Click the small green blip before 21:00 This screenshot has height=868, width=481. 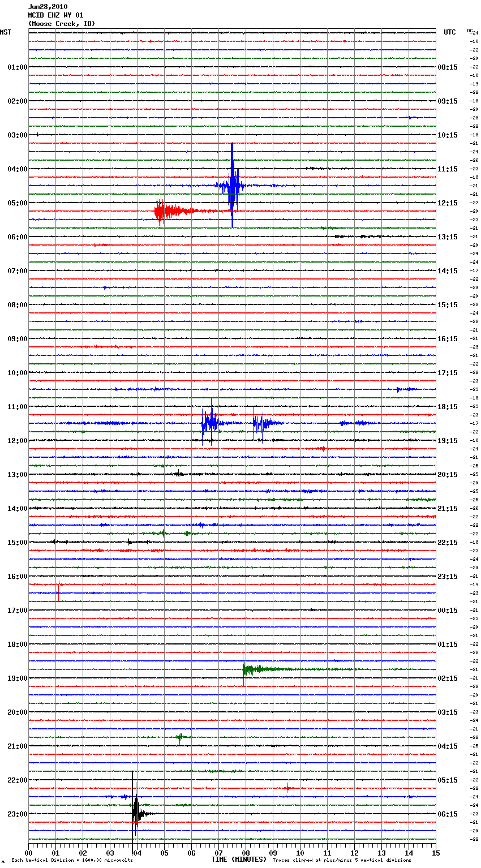[x=179, y=737]
